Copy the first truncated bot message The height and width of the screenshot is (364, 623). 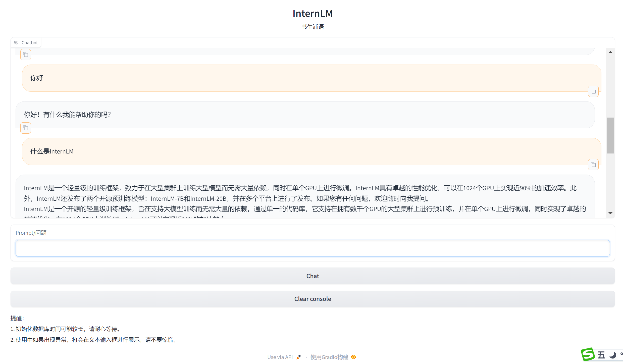coord(25,55)
